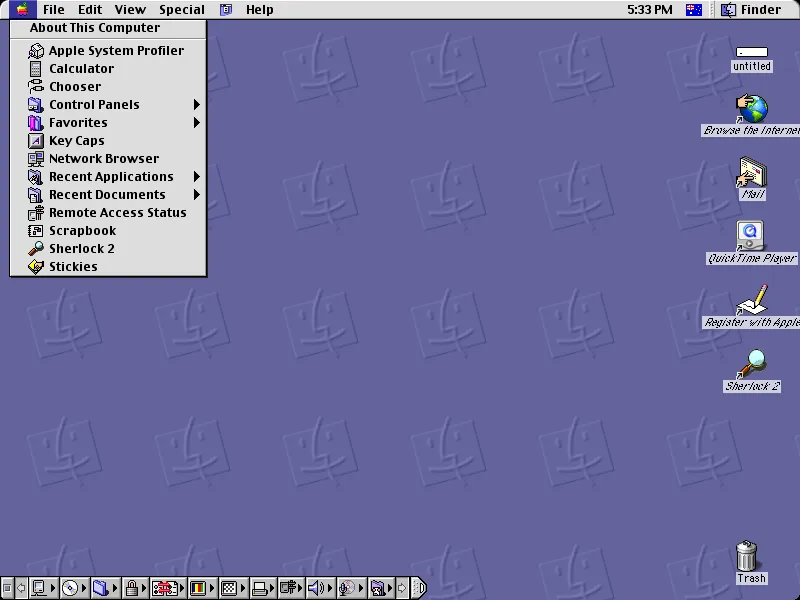800x600 pixels.
Task: Click the printer selector control strip icon
Action: tap(259, 588)
